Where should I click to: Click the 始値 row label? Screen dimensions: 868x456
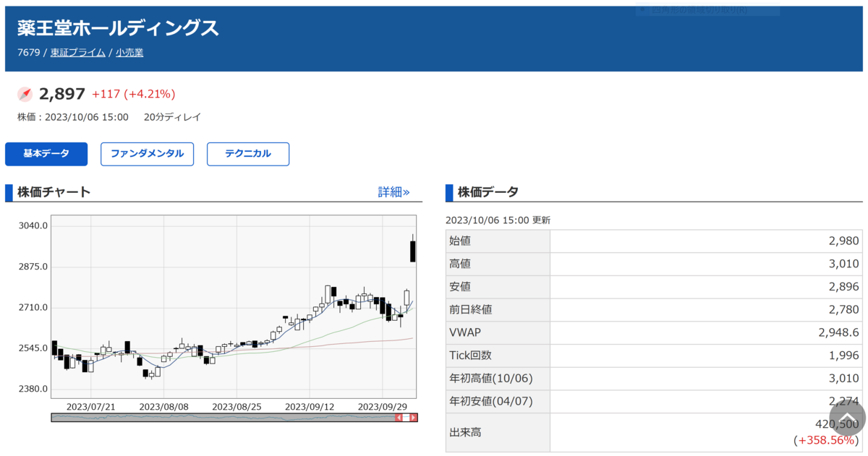460,241
